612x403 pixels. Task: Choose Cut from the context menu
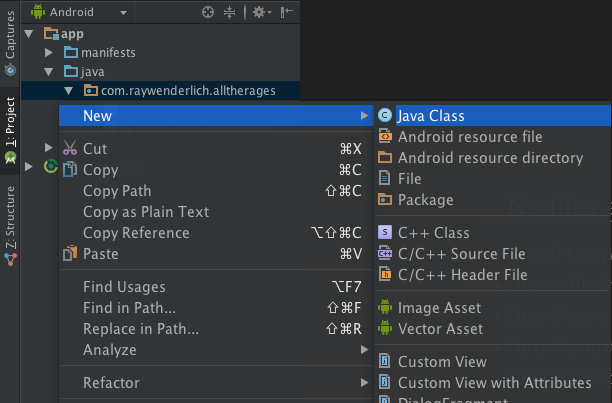pyautogui.click(x=216, y=149)
